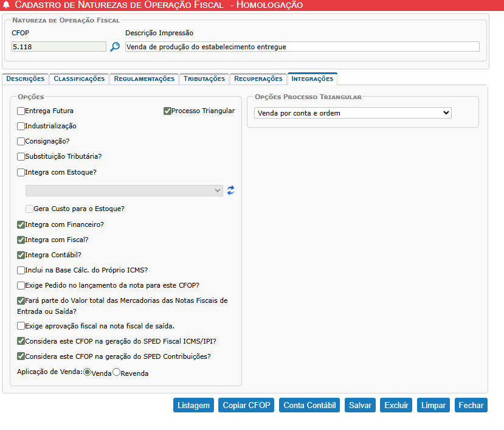Click the CFOP code input field

tap(59, 47)
